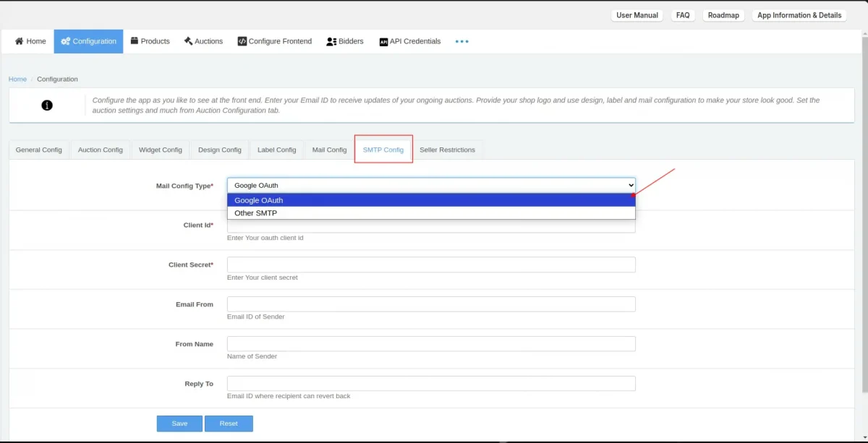Open more options via the ellipsis icon
868x443 pixels.
(x=461, y=41)
